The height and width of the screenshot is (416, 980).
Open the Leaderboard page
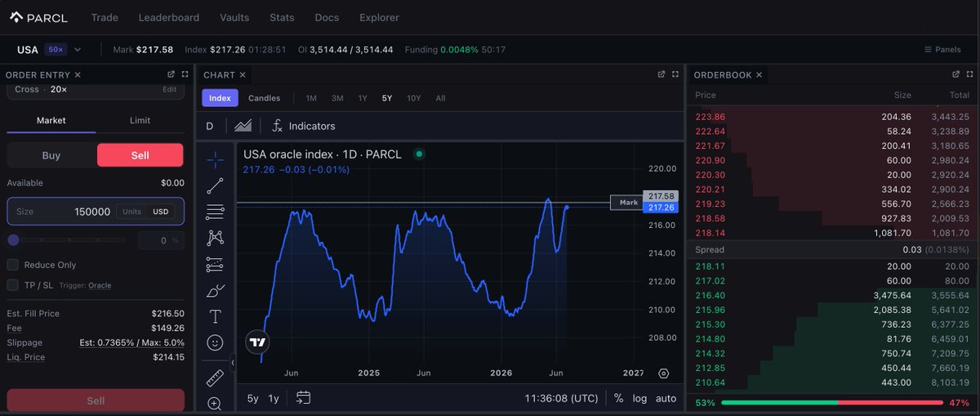point(168,17)
